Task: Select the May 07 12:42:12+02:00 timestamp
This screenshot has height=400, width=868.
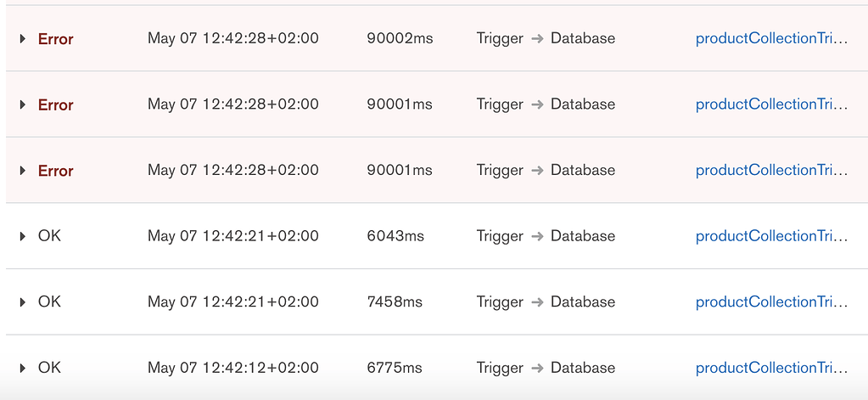Action: [x=233, y=368]
